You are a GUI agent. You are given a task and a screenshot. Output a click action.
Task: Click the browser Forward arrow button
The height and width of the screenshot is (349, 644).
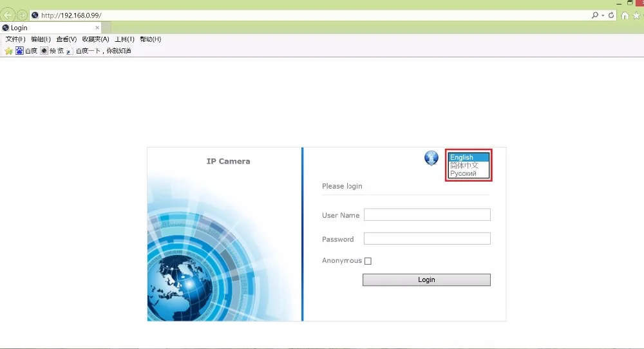coord(22,15)
